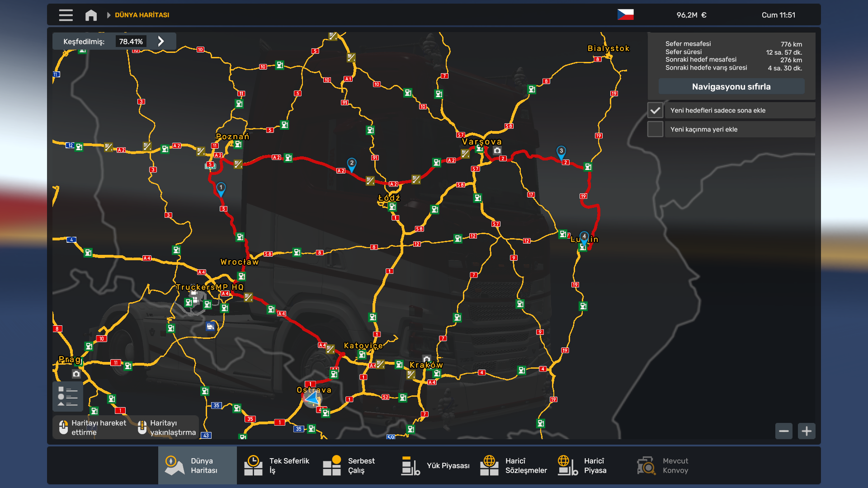
Task: Click Varşova city label
Action: (482, 141)
